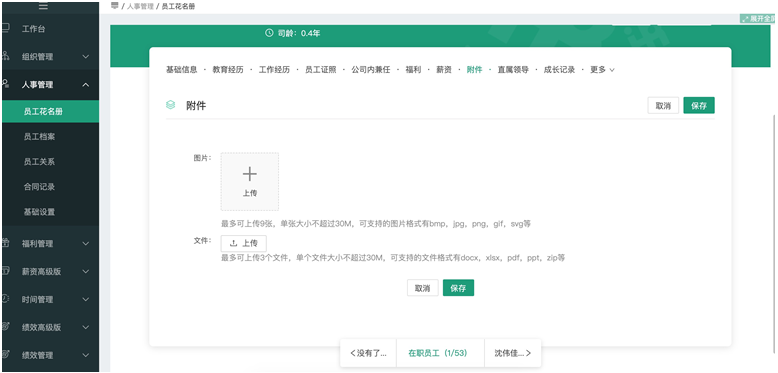This screenshot has width=778, height=373.
Task: Switch to the 福利 tab
Action: 413,70
